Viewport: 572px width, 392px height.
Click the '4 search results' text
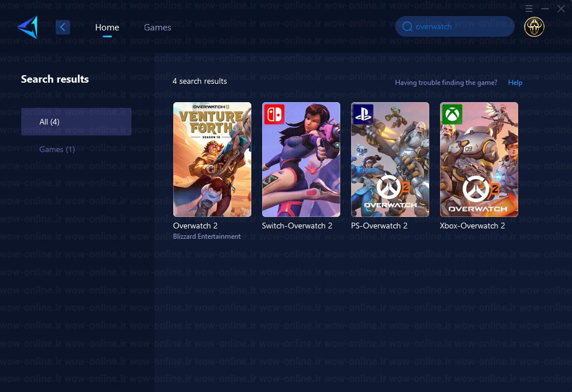200,81
